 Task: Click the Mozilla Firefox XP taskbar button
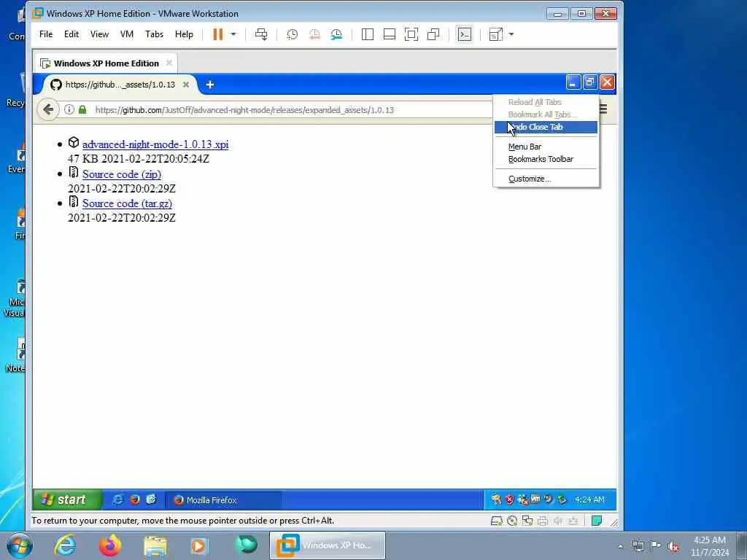(x=223, y=500)
